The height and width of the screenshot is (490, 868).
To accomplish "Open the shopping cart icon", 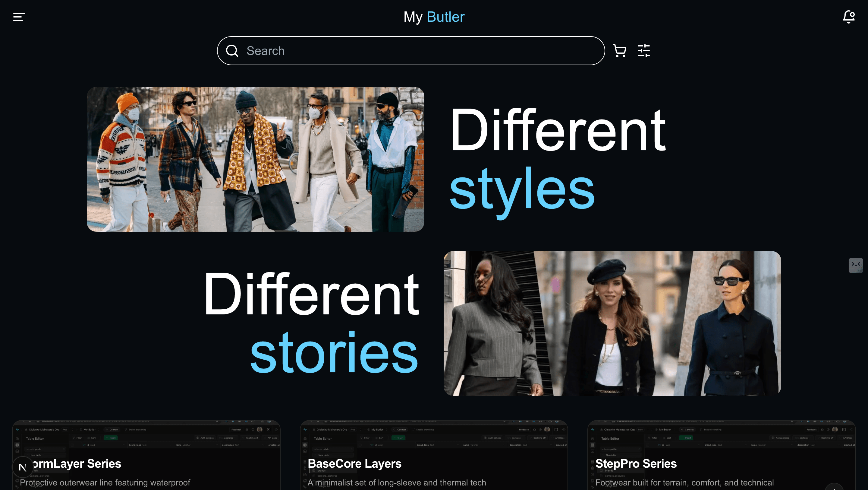I will pyautogui.click(x=619, y=51).
